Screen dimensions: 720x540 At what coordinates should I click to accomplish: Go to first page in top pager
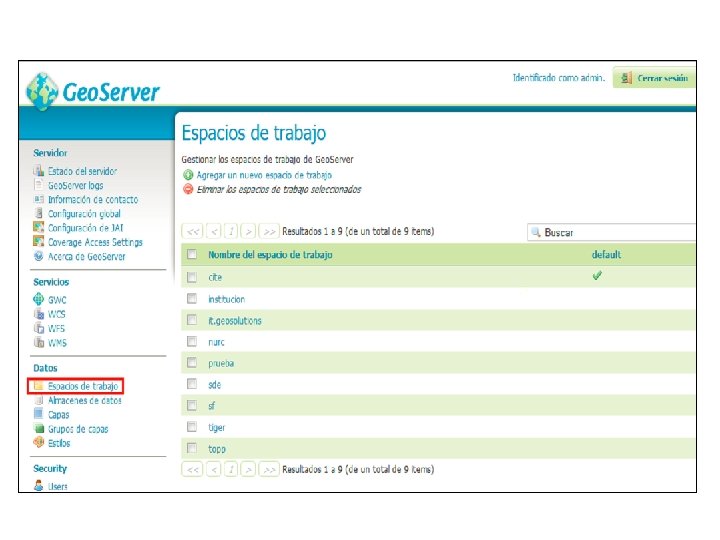(x=193, y=231)
